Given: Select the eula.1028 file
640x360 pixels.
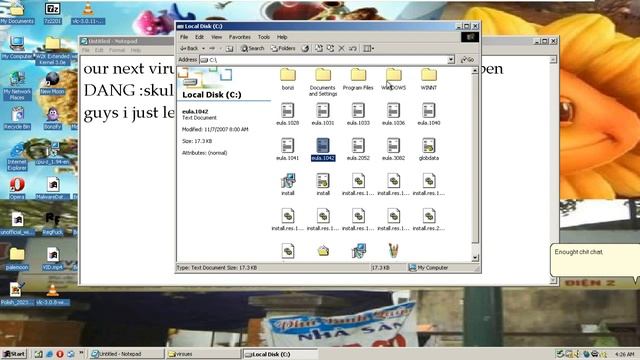Looking at the screenshot, I should pos(287,114).
